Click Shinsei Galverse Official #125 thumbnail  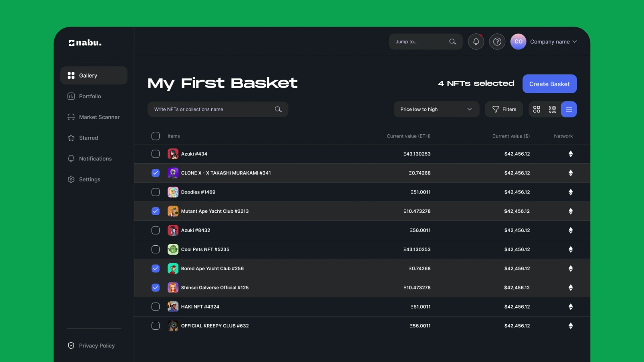click(173, 288)
